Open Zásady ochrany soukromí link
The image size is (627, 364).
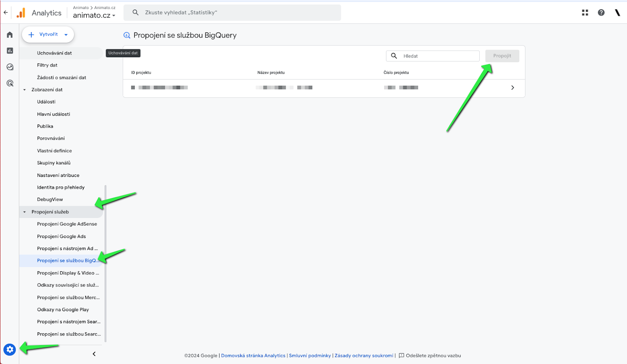click(364, 356)
